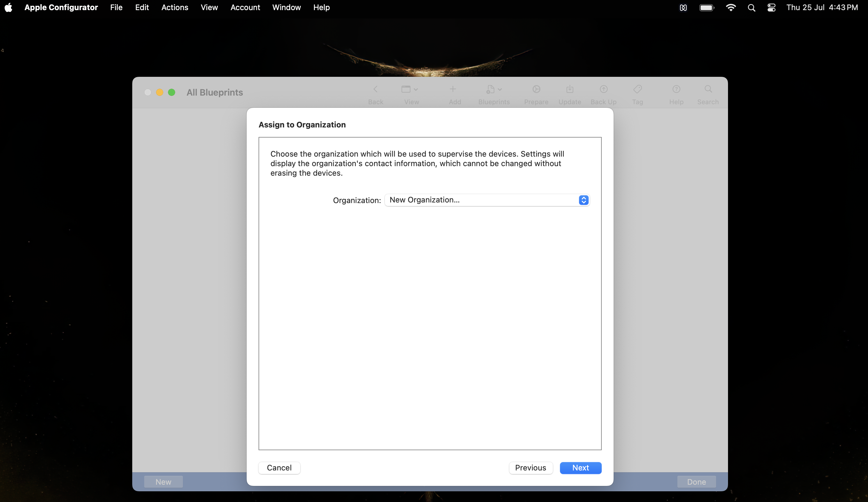Click the battery status icon

point(707,7)
